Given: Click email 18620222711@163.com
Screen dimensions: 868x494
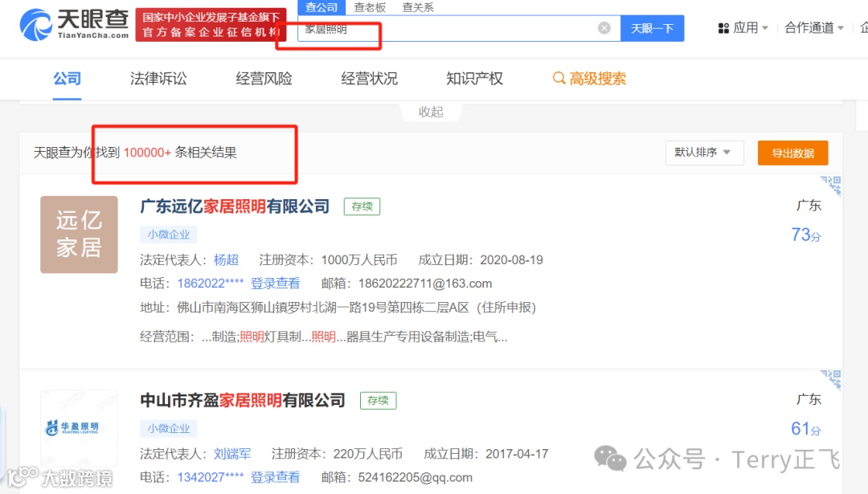Looking at the screenshot, I should [x=425, y=284].
